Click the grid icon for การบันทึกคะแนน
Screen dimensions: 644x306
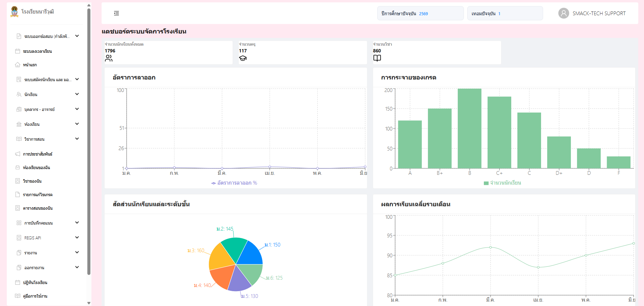tap(19, 223)
